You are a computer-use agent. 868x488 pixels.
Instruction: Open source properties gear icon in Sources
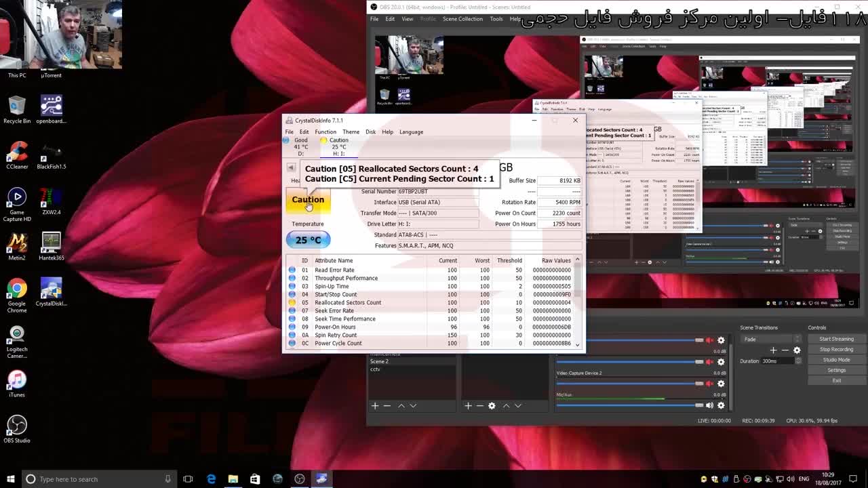point(492,405)
